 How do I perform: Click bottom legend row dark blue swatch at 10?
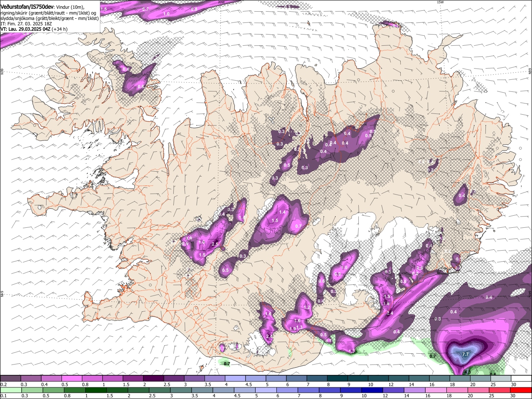coord(373,390)
